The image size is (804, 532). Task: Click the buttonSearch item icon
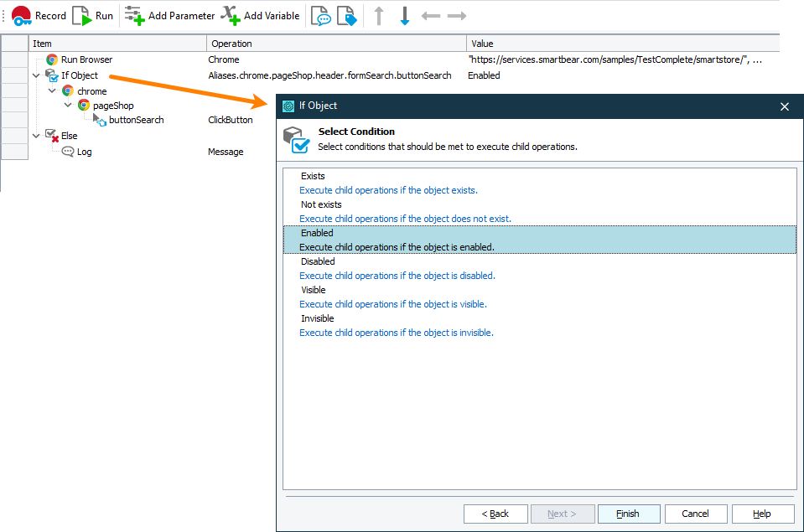point(100,121)
